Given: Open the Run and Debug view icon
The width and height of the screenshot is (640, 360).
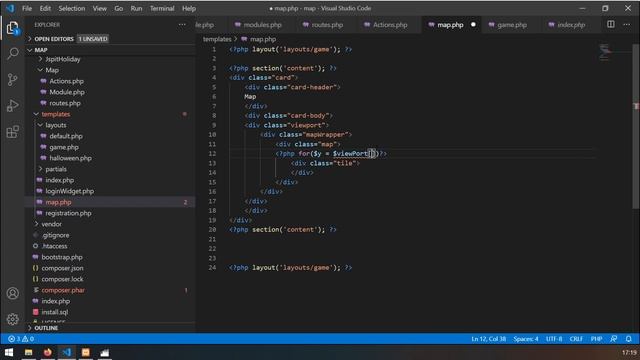Looking at the screenshot, I should pyautogui.click(x=13, y=106).
